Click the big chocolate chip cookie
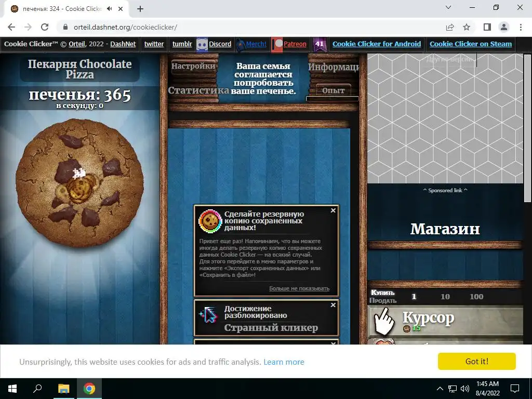Screen dimensions: 532x399 pyautogui.click(x=79, y=182)
